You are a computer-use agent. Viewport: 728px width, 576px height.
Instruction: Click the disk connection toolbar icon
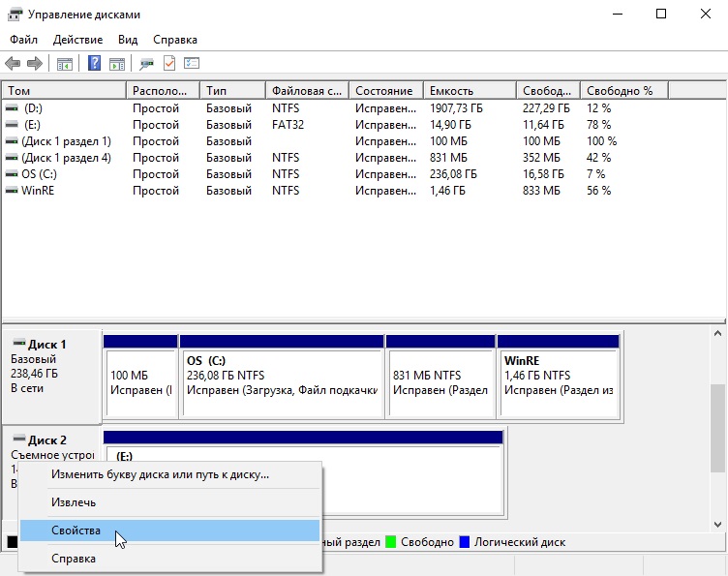(146, 64)
